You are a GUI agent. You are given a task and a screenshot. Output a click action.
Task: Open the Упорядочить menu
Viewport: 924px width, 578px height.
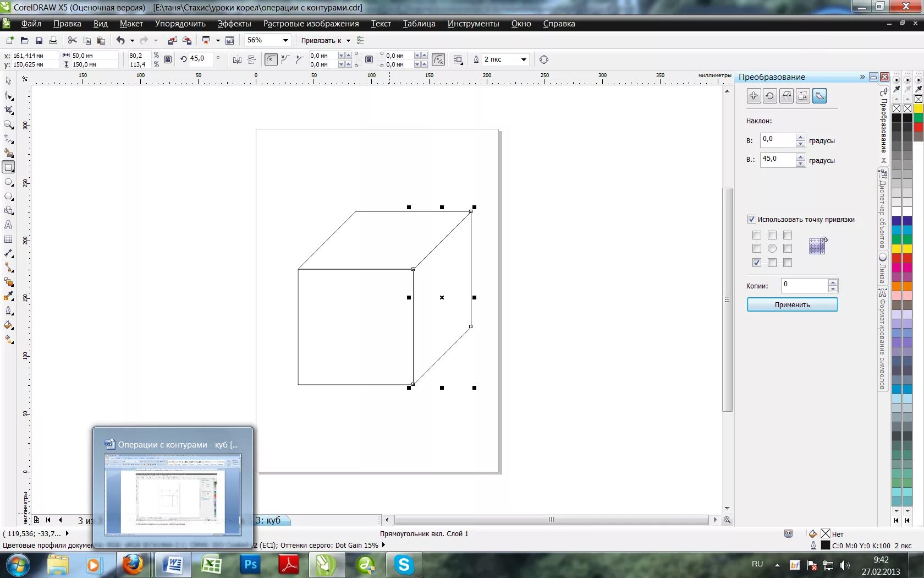[180, 24]
